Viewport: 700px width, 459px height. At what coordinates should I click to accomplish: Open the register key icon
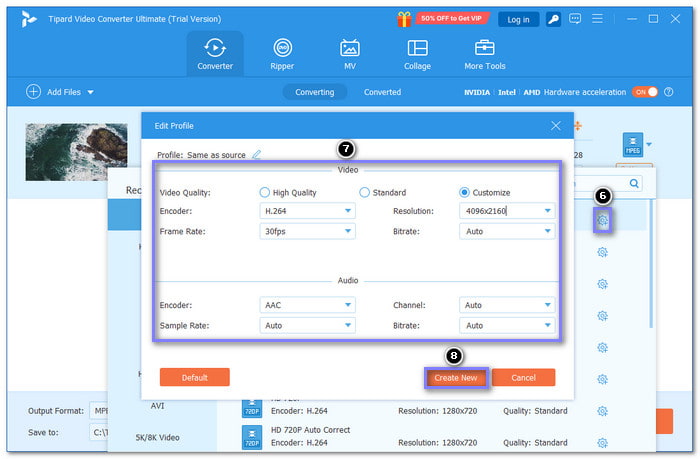(x=553, y=19)
